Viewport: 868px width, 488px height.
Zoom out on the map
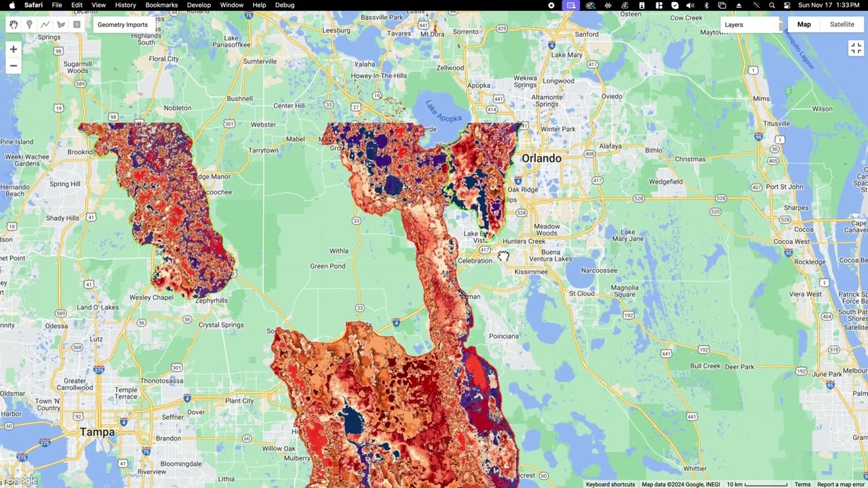[13, 66]
